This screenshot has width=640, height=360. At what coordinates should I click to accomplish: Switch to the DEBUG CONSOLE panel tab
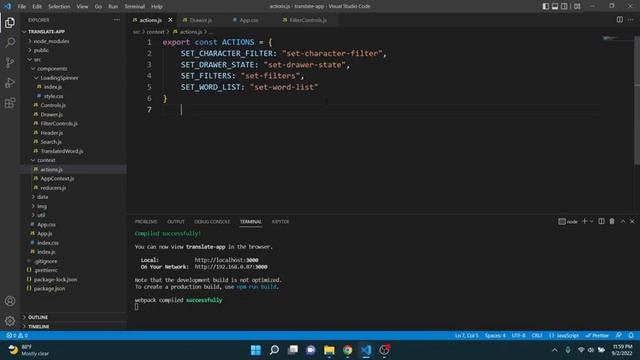pyautogui.click(x=212, y=222)
